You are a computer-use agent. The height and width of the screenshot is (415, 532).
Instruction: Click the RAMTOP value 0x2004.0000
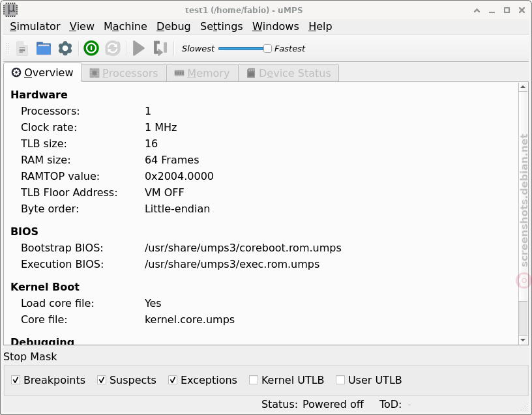pyautogui.click(x=179, y=176)
